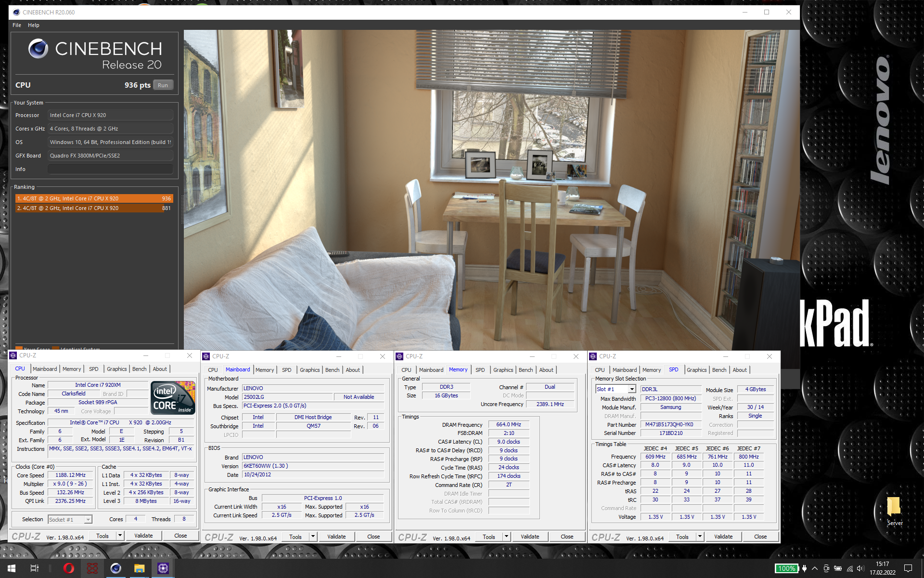924x578 pixels.
Task: Click the Uncore Frequency value 2389.1 MHz
Action: [550, 404]
